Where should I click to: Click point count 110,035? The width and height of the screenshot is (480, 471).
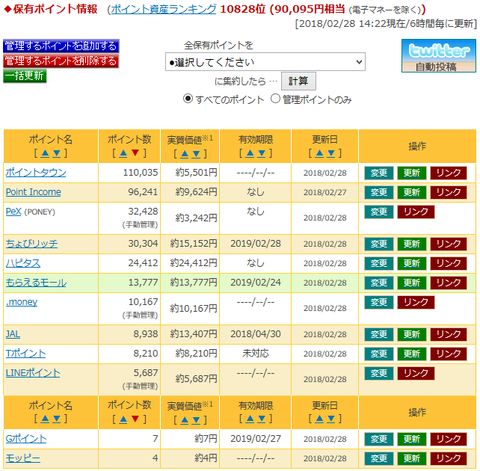(x=140, y=173)
